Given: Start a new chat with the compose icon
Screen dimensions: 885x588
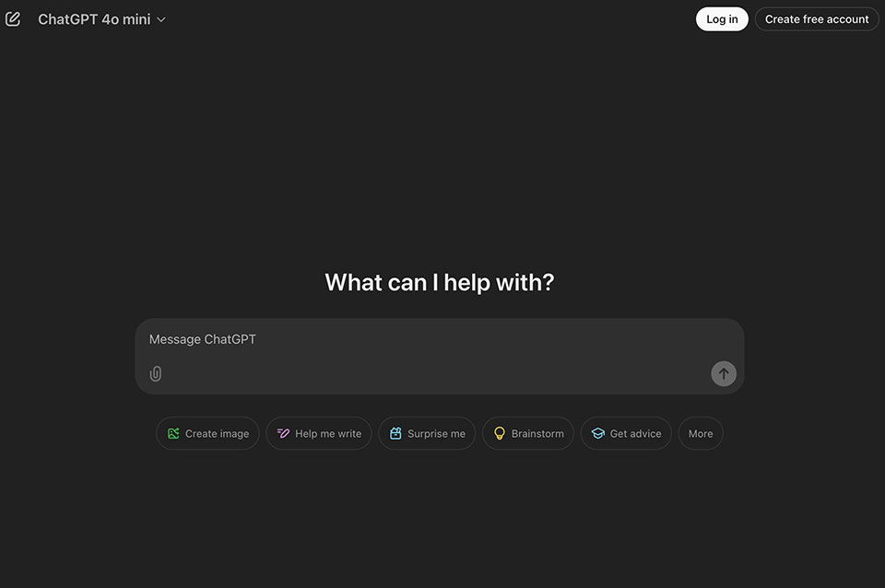Looking at the screenshot, I should click(12, 19).
